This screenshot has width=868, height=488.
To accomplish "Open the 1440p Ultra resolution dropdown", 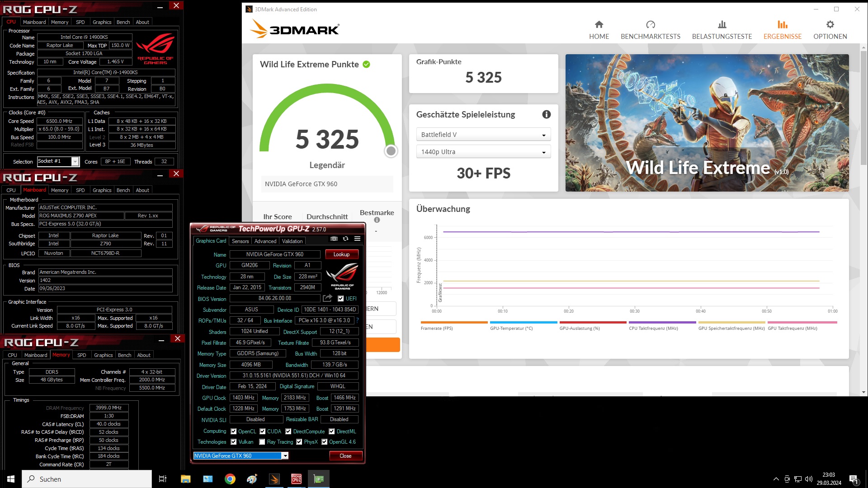I will point(483,152).
